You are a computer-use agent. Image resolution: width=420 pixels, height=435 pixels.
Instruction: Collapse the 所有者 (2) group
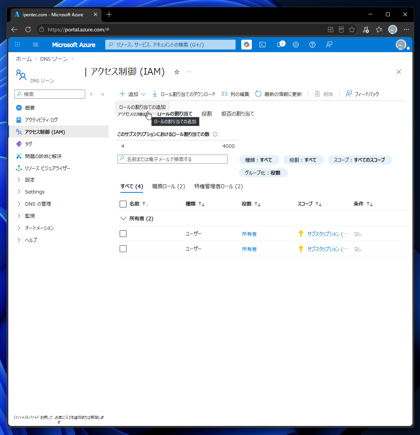(123, 218)
